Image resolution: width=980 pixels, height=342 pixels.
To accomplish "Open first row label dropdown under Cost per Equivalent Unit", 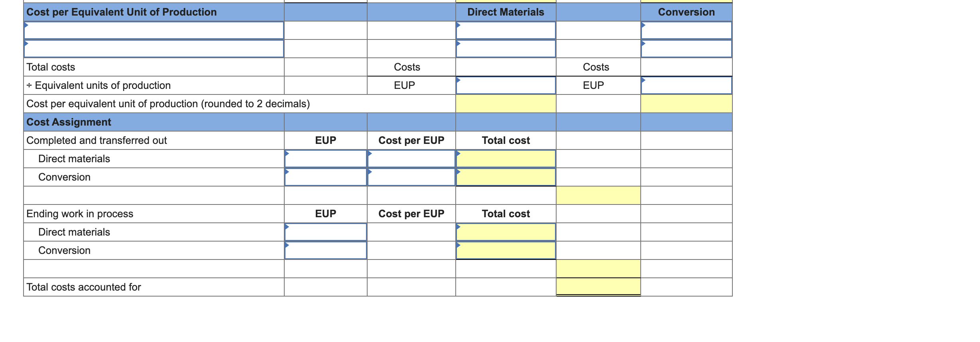I will (x=154, y=30).
